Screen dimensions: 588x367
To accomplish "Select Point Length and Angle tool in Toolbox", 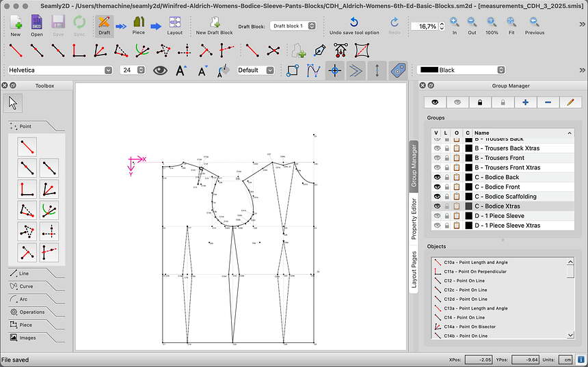I will tap(27, 146).
